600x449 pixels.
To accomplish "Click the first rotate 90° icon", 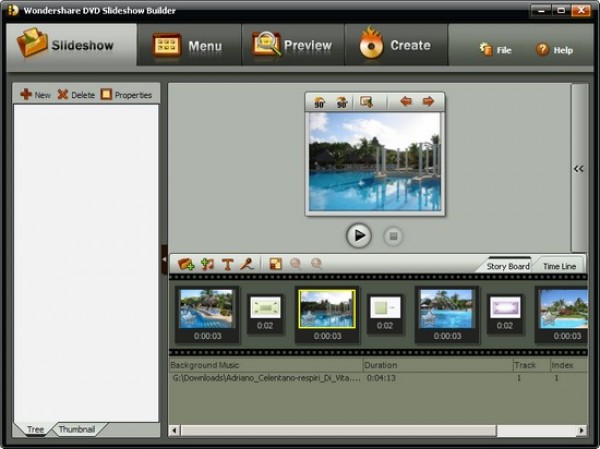I will 320,102.
